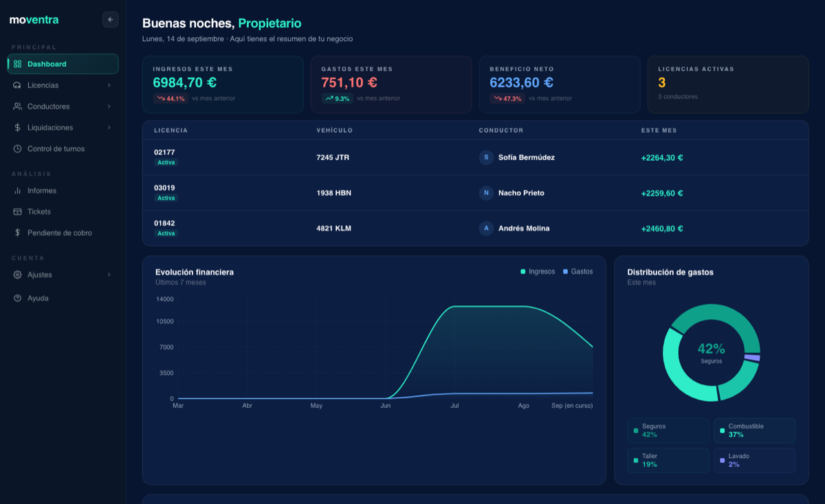
Task: Expand the Licencias submenu chevron
Action: 109,85
